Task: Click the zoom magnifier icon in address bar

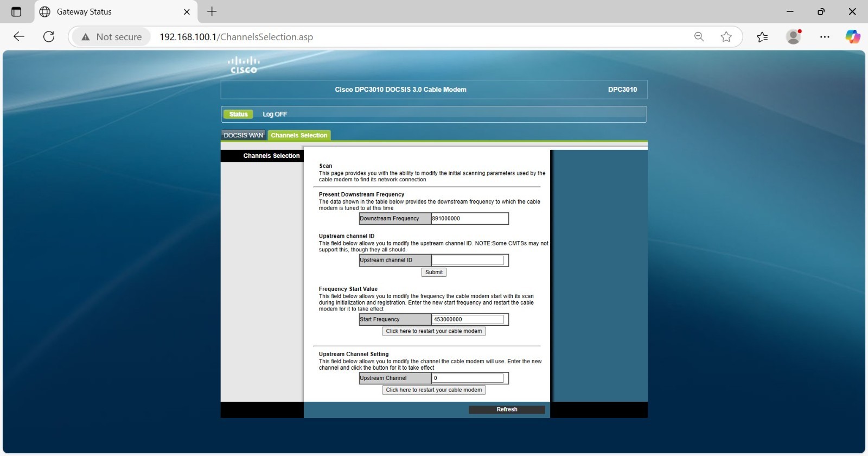Action: pyautogui.click(x=699, y=36)
